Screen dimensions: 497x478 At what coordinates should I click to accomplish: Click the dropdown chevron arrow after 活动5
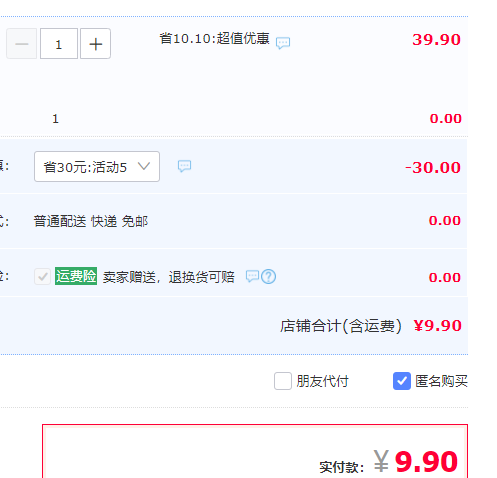[x=144, y=166]
